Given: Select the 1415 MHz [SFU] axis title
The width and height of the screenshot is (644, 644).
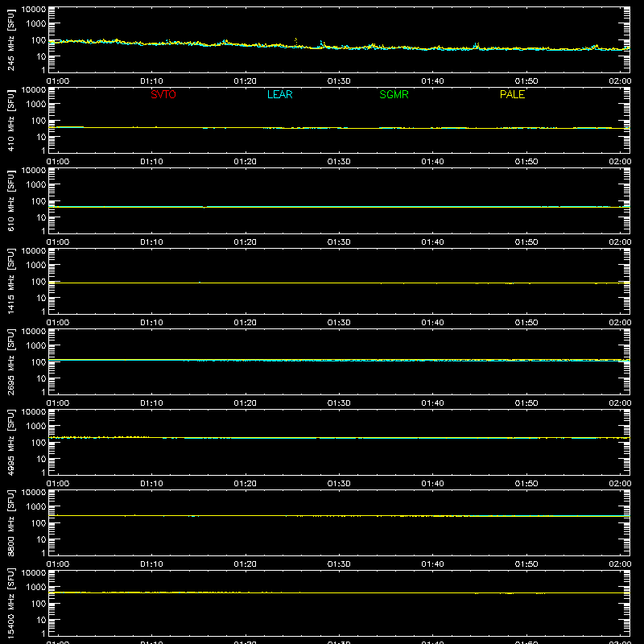Looking at the screenshot, I should coord(10,281).
